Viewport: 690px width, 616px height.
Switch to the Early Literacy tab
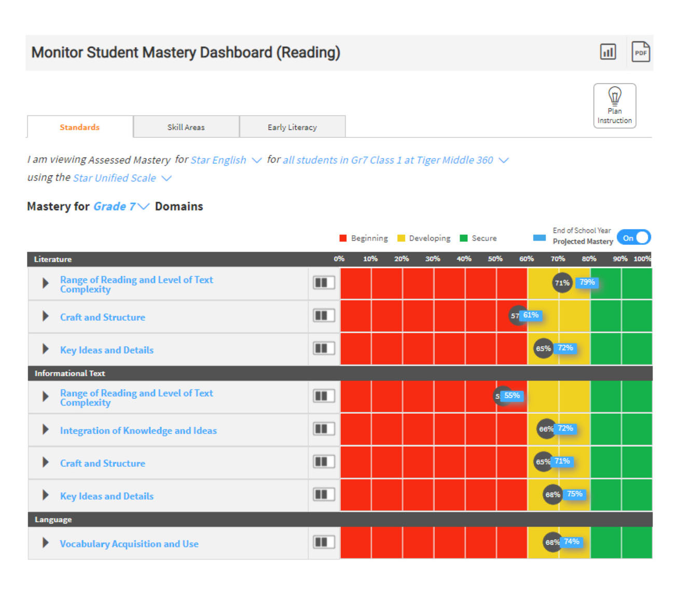point(293,127)
